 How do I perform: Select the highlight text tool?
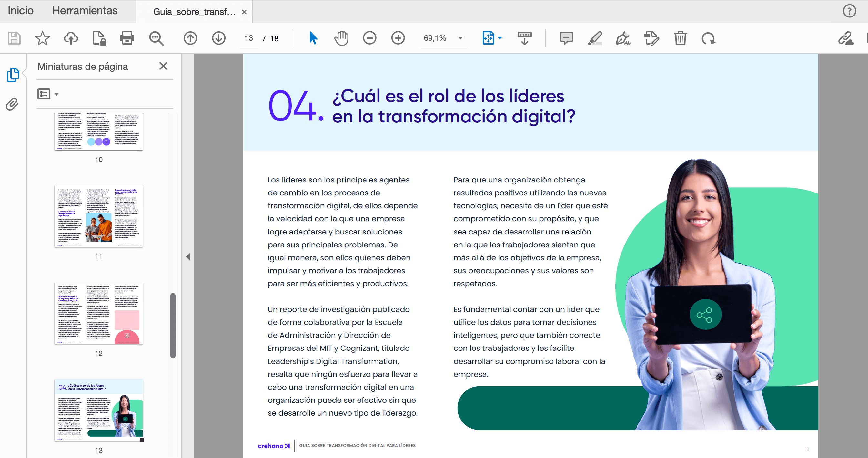(x=595, y=38)
